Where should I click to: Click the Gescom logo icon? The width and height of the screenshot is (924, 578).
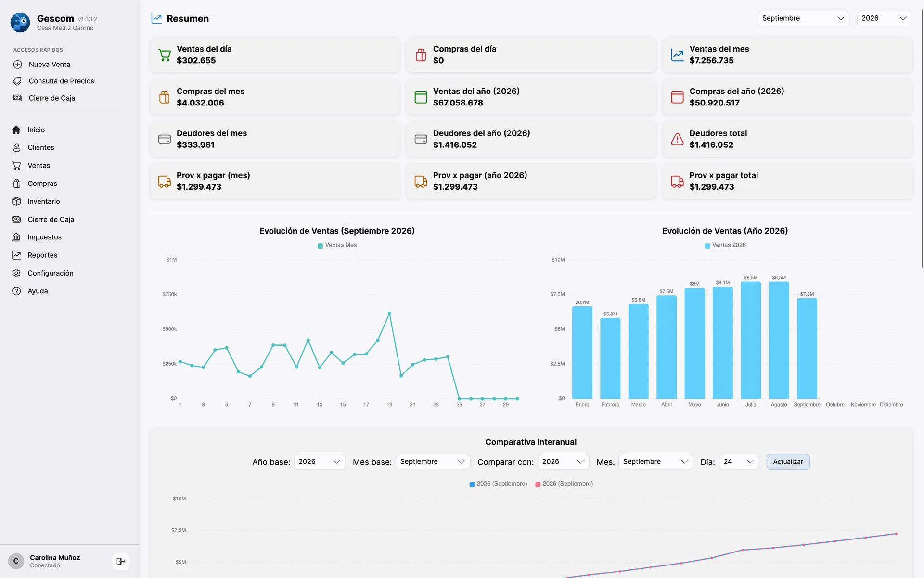(20, 23)
